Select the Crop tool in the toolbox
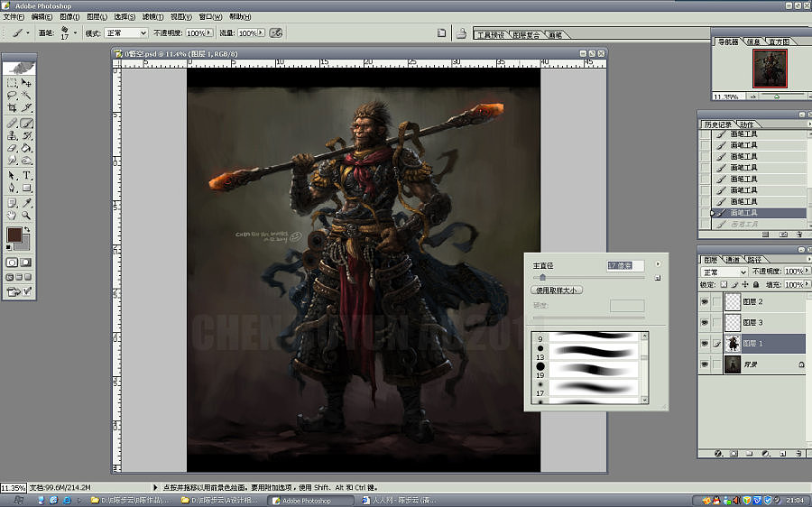 pyautogui.click(x=12, y=107)
